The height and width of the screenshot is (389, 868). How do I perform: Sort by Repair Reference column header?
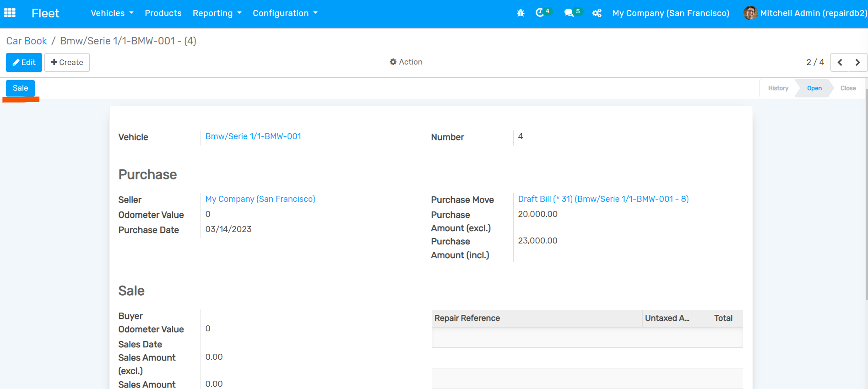(467, 318)
